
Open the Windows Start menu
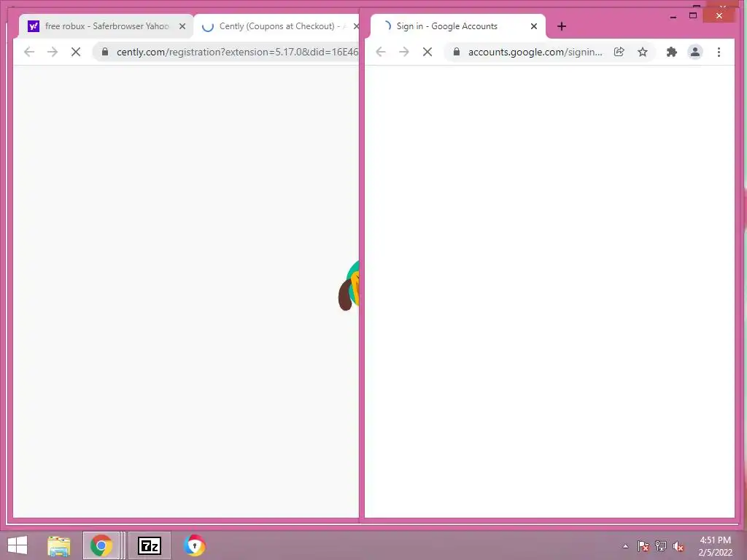point(18,545)
